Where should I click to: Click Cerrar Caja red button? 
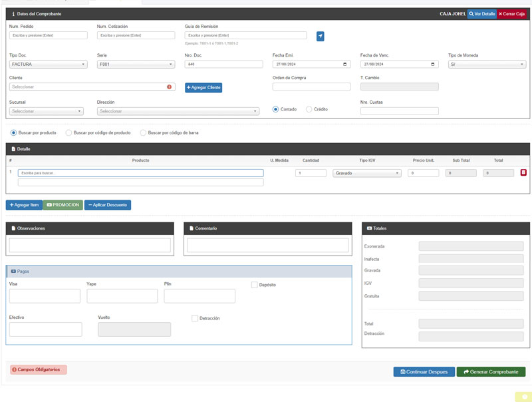tap(511, 14)
